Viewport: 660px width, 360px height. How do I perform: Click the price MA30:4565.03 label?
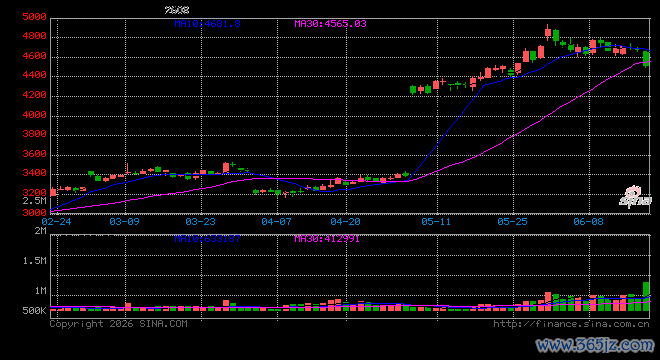(x=330, y=24)
